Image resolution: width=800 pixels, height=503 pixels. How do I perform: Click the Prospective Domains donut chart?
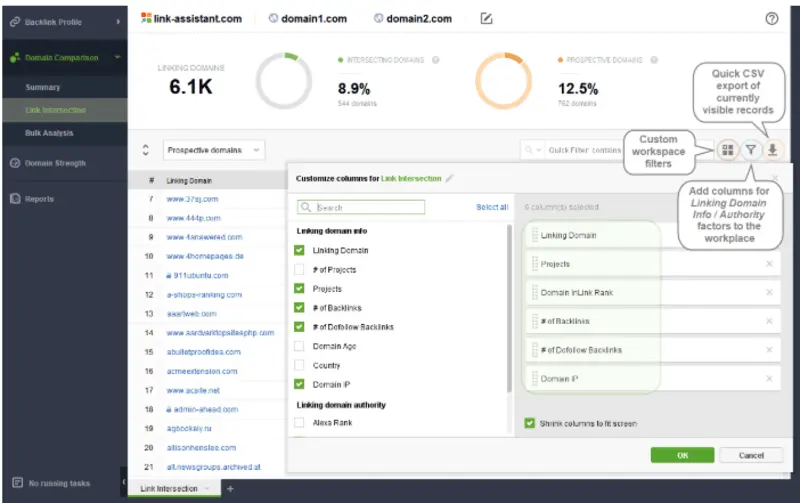tap(504, 80)
